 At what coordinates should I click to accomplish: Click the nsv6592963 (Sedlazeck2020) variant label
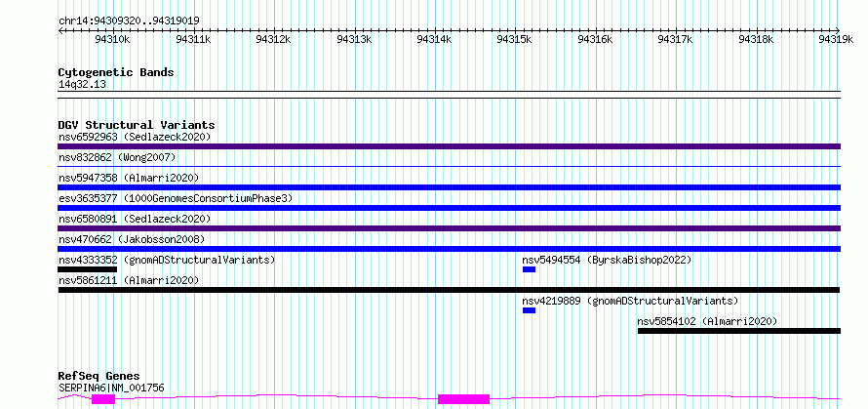[x=135, y=137]
